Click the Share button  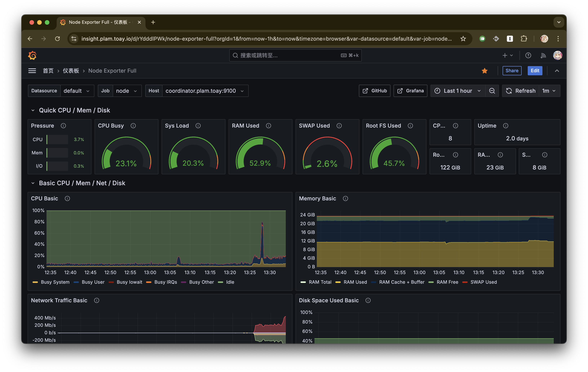pyautogui.click(x=512, y=71)
